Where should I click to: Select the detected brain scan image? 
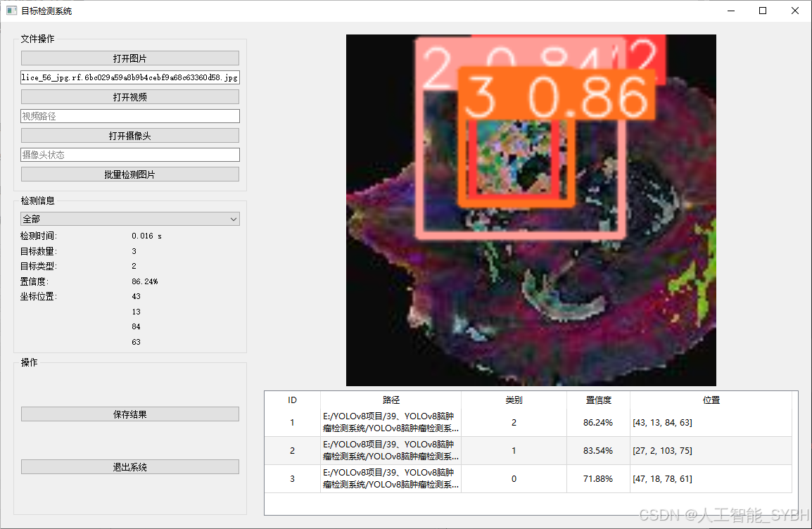point(531,210)
